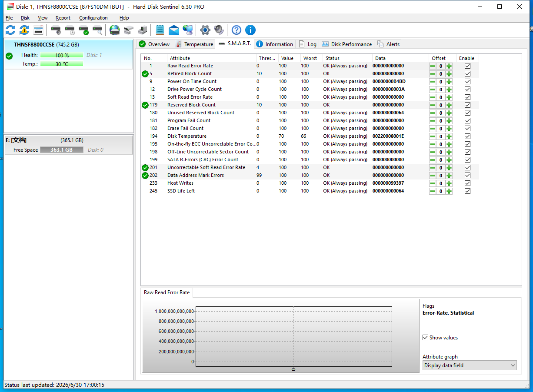The image size is (533, 392).
Task: Select the E: [文档] partition entry
Action: (x=68, y=145)
